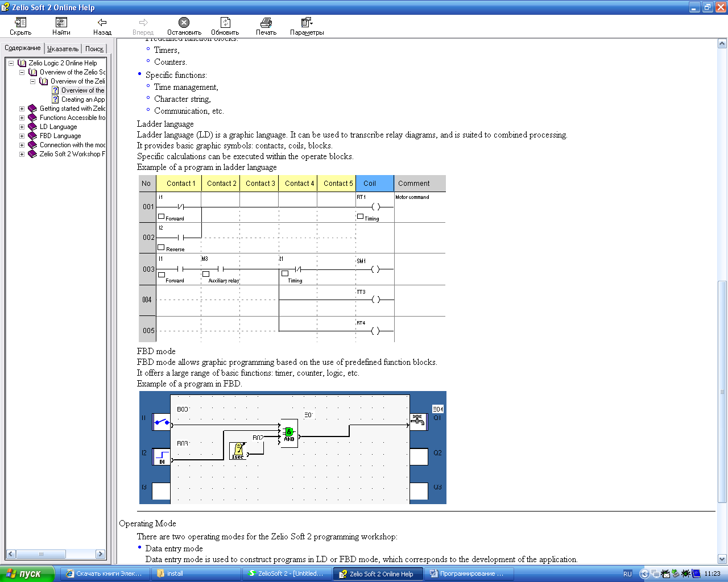This screenshot has height=582, width=728.
Task: Expand the LD Language node
Action: (x=22, y=127)
